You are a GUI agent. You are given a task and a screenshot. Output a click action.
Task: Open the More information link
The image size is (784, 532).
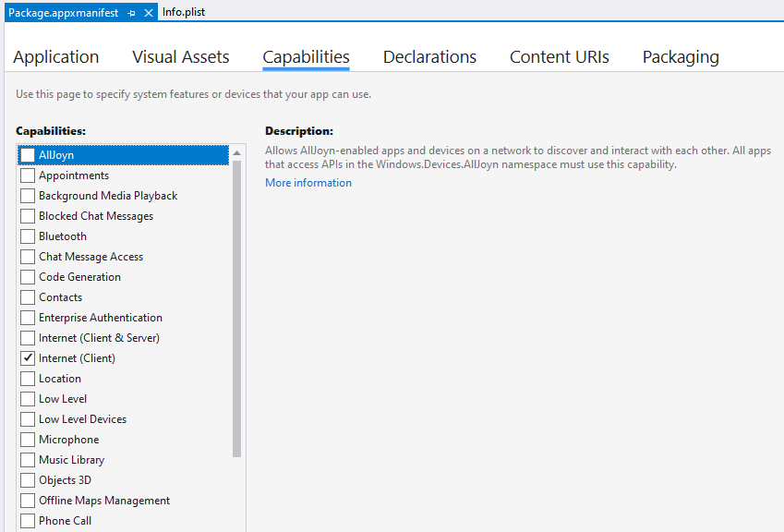308,183
